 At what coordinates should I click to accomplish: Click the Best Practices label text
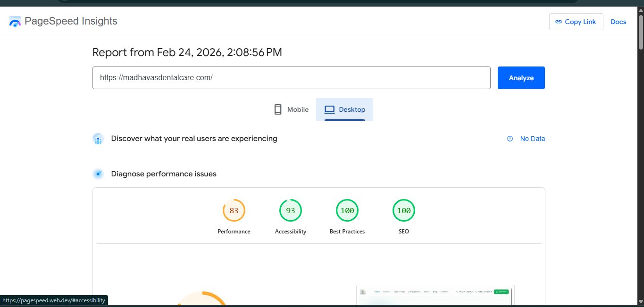347,232
